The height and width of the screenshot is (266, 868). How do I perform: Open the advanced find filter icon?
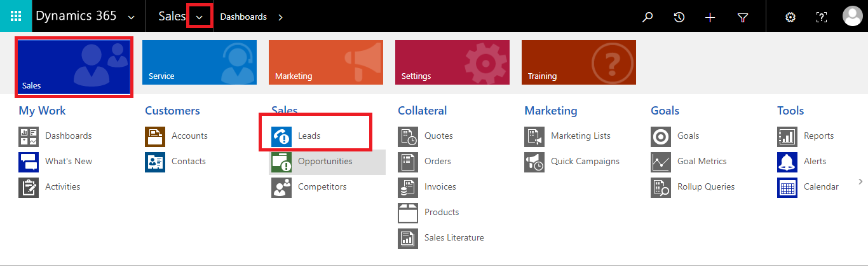click(743, 17)
